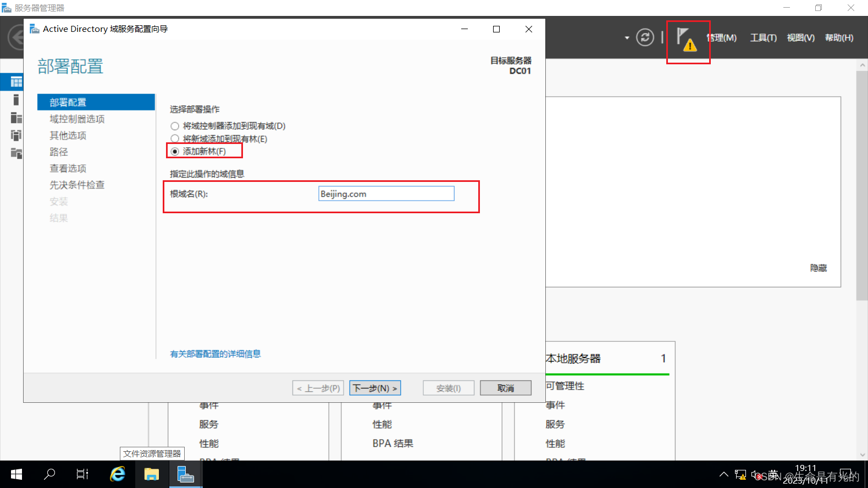Choose add new domain to existing forest
The height and width of the screenshot is (488, 868).
[x=219, y=138]
